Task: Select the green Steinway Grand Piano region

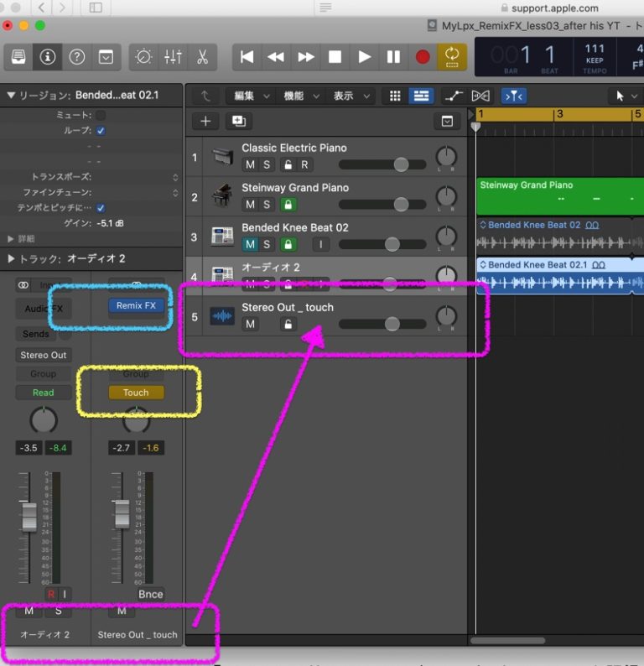Action: click(x=560, y=196)
